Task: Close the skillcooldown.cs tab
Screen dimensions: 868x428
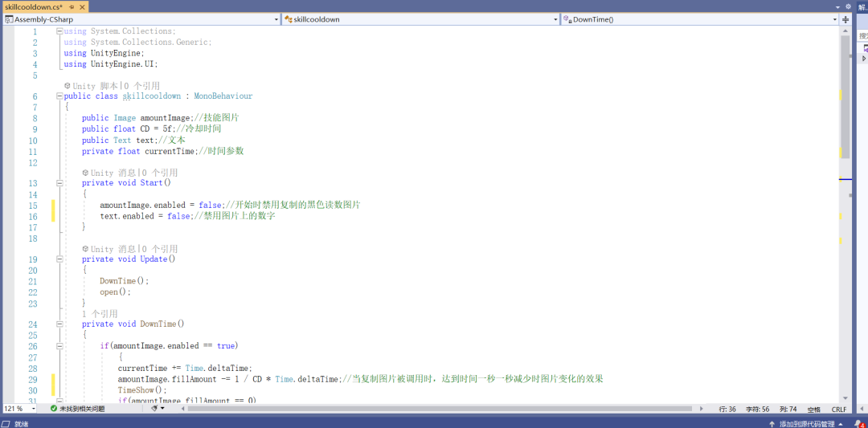Action: point(81,6)
